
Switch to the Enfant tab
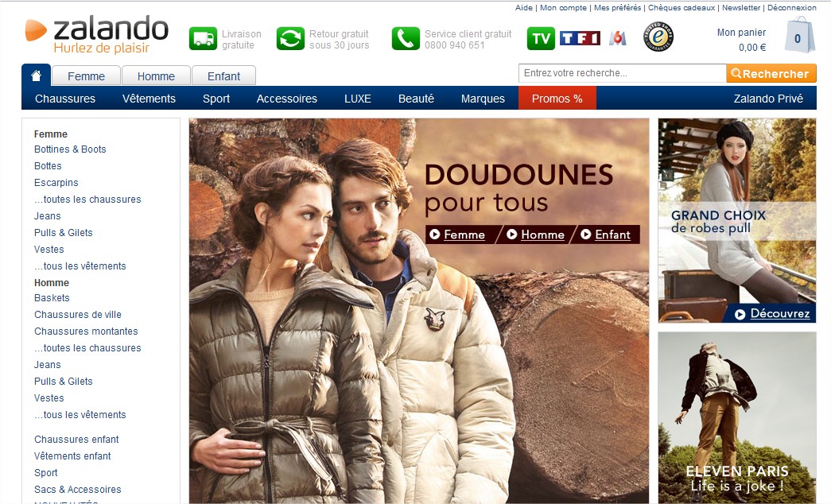click(x=223, y=76)
